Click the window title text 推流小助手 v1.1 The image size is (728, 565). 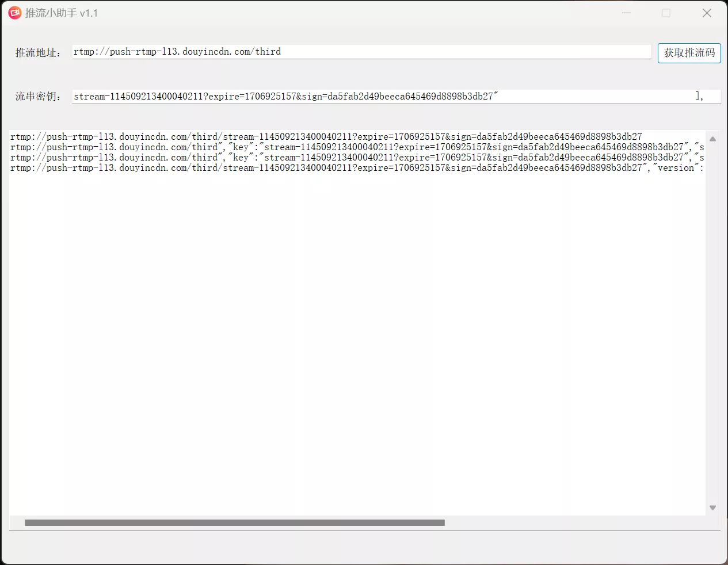pos(62,13)
